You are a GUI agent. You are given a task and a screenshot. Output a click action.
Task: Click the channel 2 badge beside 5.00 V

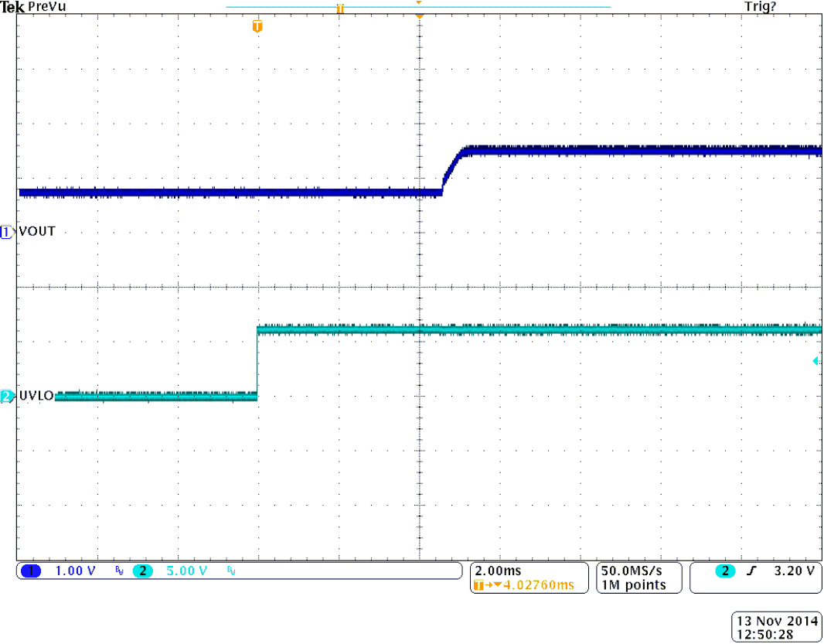(142, 571)
